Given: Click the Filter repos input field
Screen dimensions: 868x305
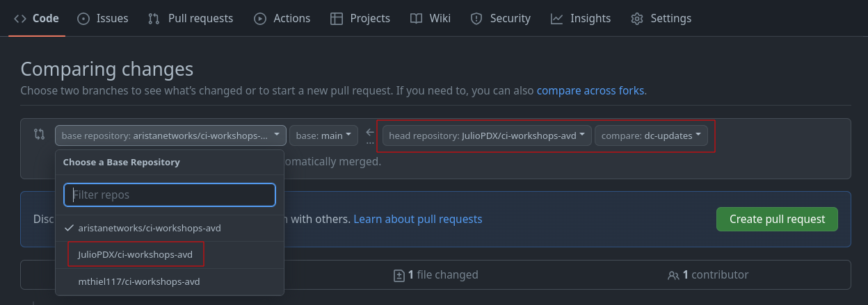Looking at the screenshot, I should [x=170, y=195].
